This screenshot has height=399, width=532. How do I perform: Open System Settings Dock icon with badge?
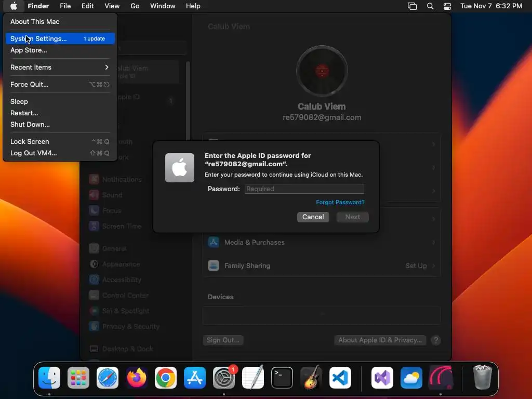click(x=224, y=378)
